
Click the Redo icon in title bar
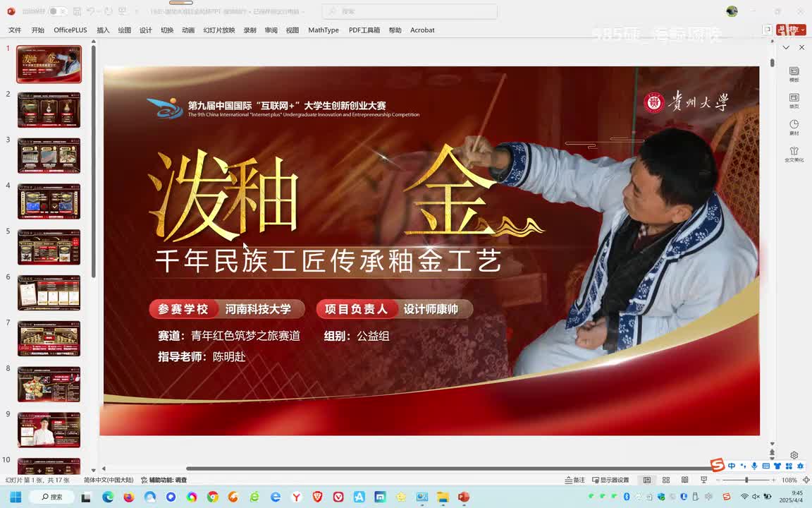pyautogui.click(x=109, y=11)
